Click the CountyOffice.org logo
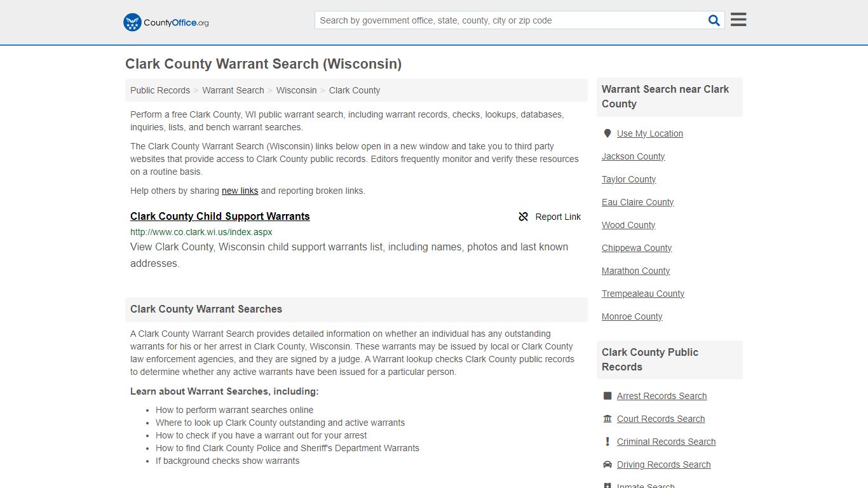 tap(166, 22)
